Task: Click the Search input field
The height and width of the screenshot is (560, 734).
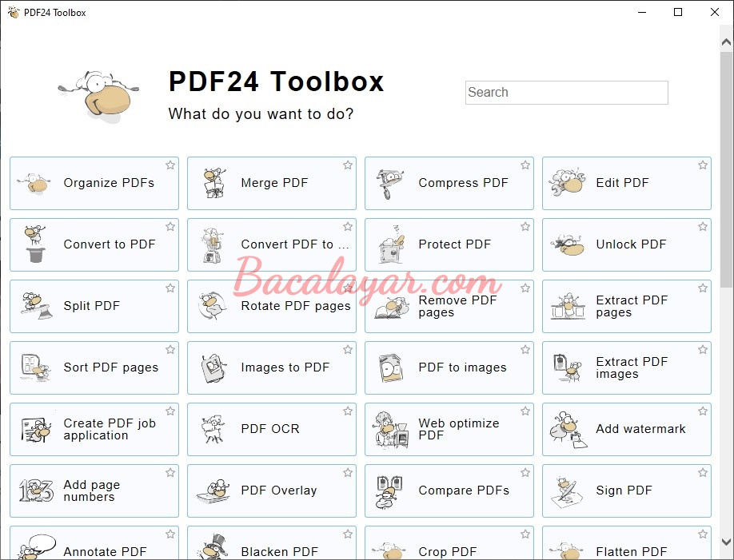Action: click(x=566, y=93)
